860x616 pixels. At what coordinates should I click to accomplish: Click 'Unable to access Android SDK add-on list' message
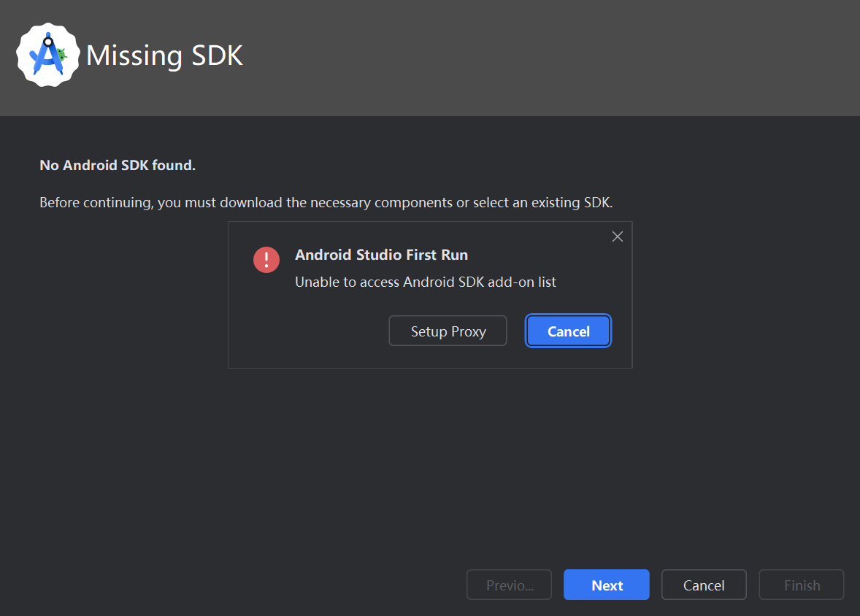(x=426, y=282)
